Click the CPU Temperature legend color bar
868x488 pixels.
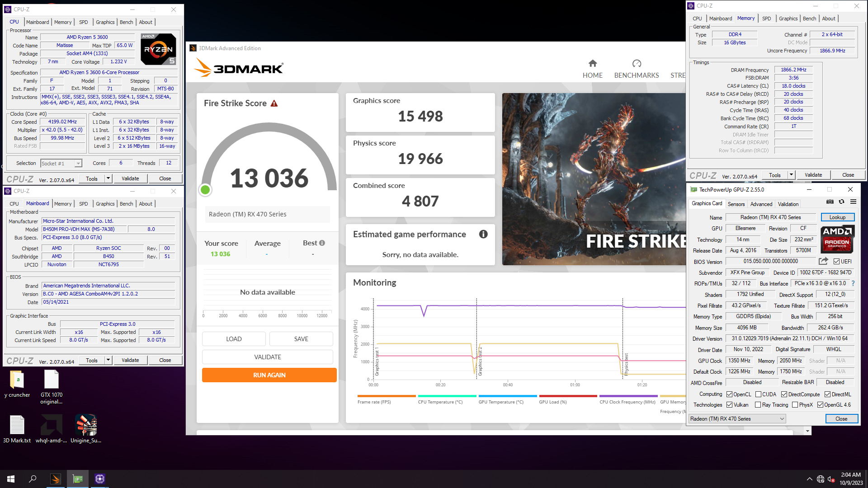447,396
